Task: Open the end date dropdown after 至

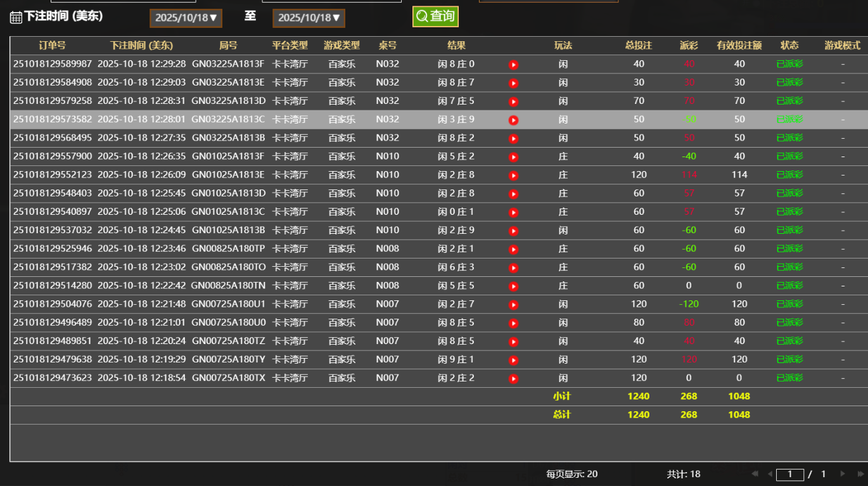Action: [309, 18]
